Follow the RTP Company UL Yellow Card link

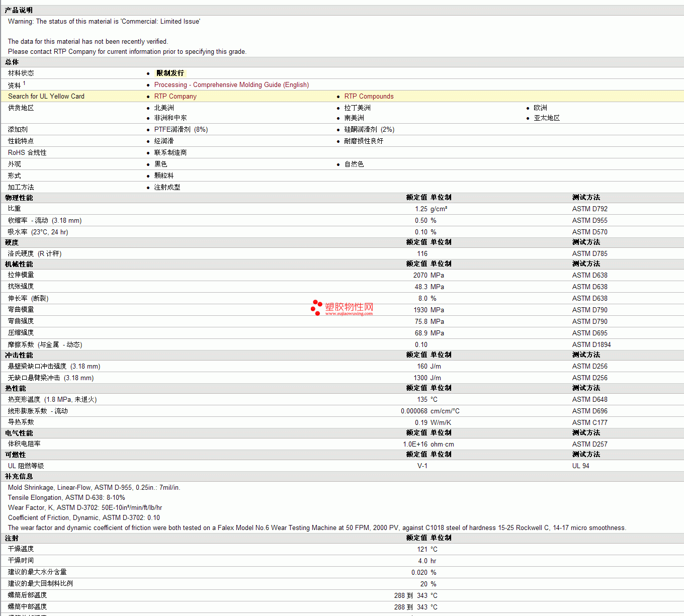tap(175, 97)
